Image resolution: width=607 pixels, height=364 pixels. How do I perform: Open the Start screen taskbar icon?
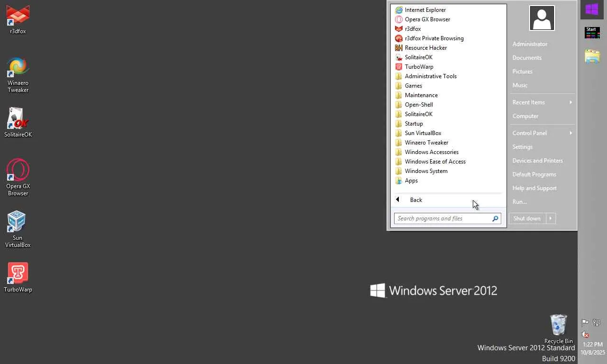[592, 33]
